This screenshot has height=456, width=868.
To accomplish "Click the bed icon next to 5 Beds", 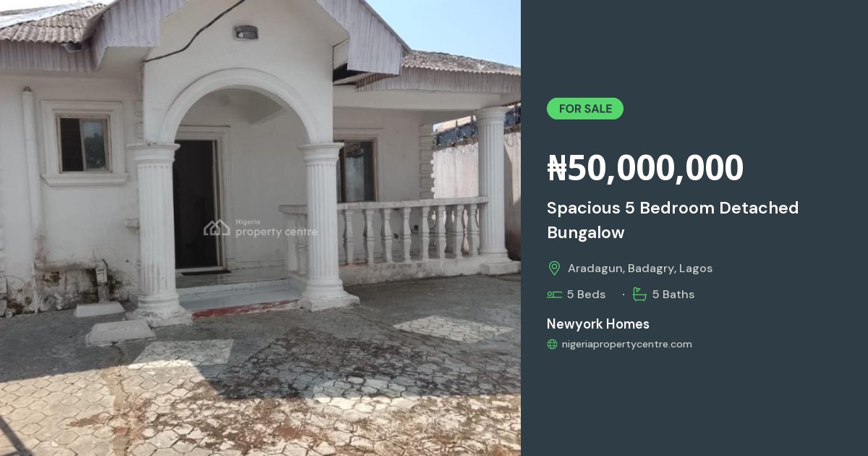I will pos(554,295).
